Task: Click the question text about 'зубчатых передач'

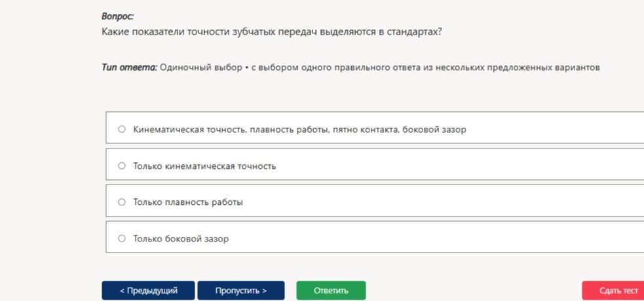Action: [x=271, y=31]
